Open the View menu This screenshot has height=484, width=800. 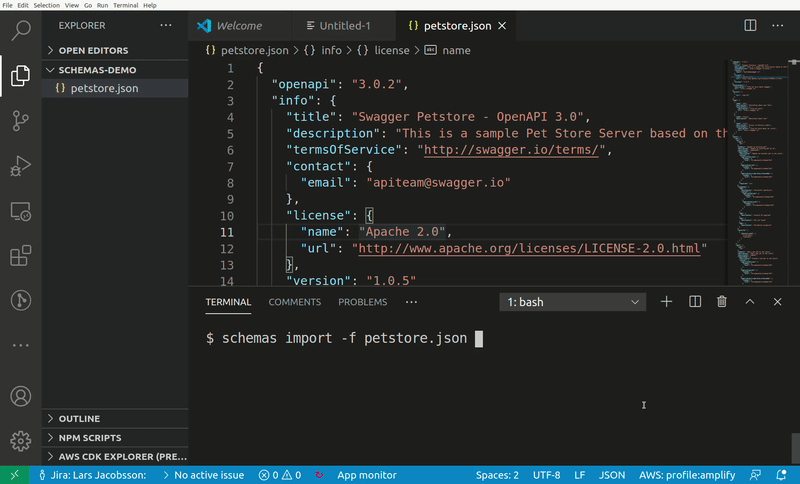coord(71,5)
